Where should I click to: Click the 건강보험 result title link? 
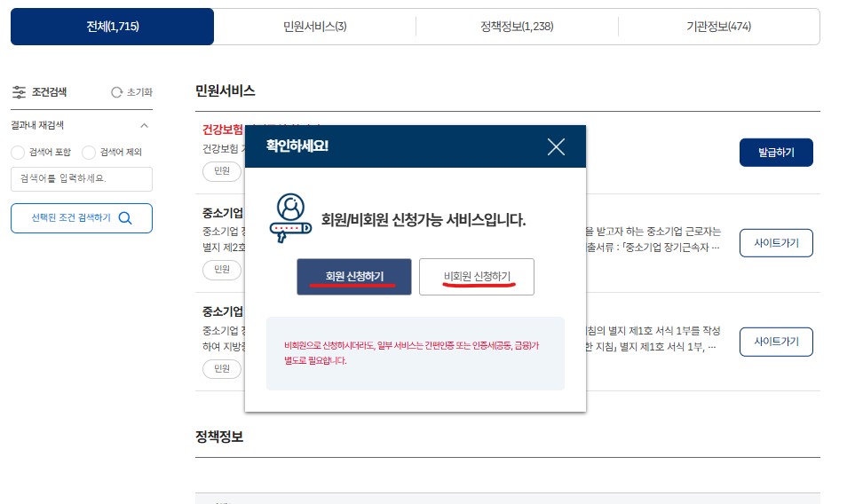click(223, 130)
